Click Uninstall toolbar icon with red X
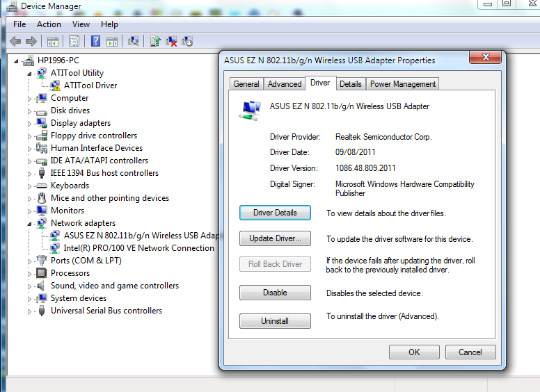Viewport: 540px width, 392px height. click(171, 42)
